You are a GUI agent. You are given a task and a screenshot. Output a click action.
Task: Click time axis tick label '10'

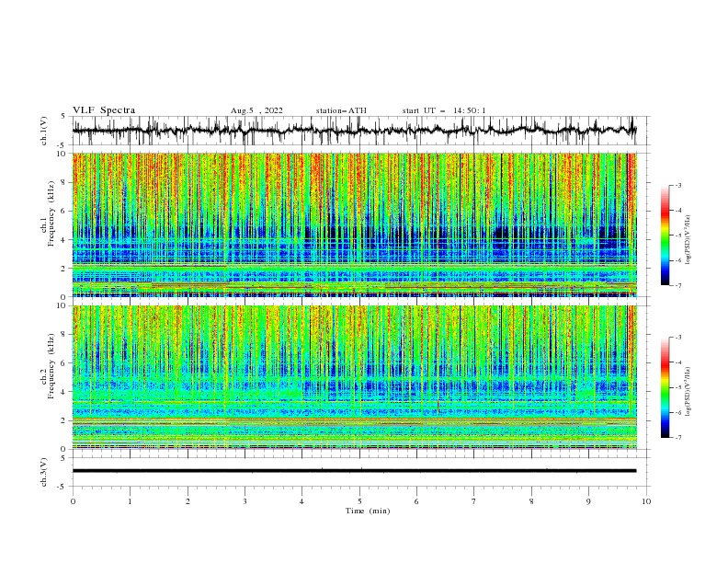point(646,501)
